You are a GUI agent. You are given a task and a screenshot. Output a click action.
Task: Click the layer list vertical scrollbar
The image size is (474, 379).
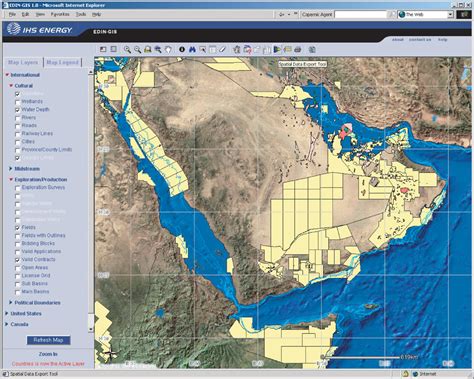pyautogui.click(x=91, y=201)
